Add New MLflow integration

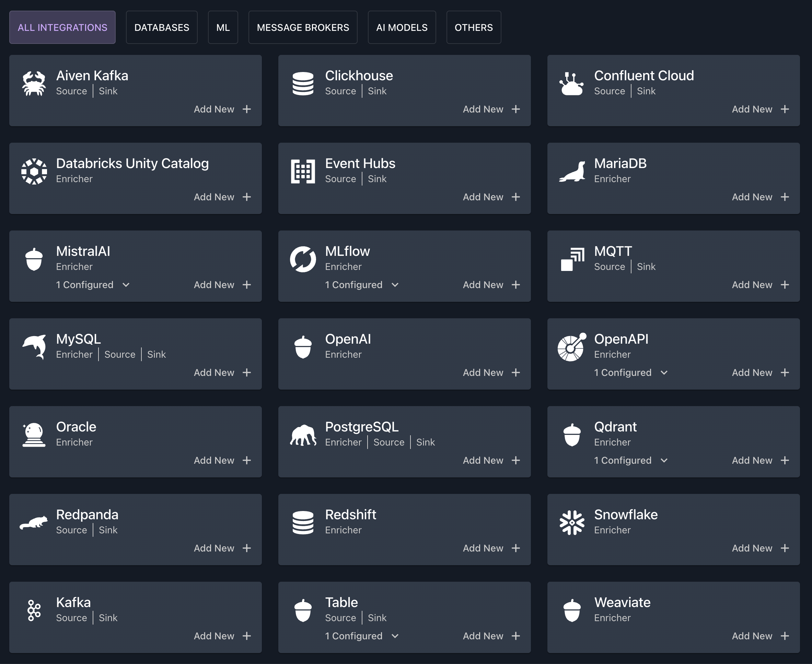click(x=491, y=285)
